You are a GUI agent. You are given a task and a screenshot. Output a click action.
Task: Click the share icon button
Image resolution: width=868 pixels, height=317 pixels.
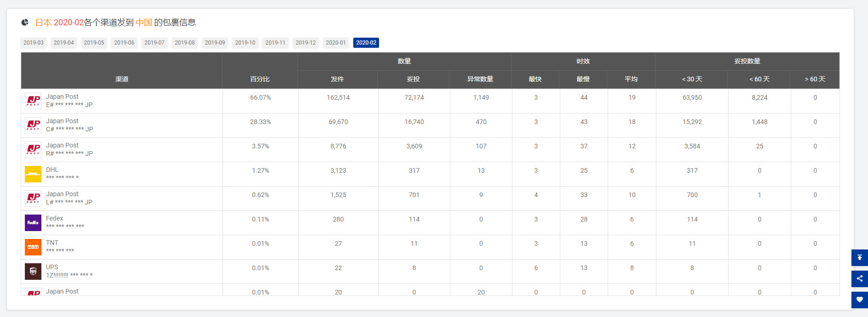[x=859, y=278]
